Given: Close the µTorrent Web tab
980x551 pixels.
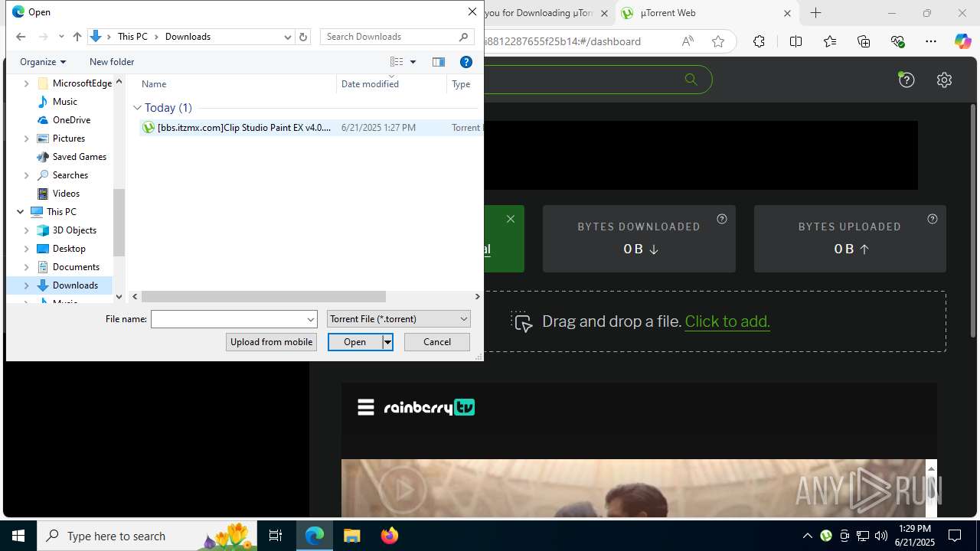Looking at the screenshot, I should (787, 13).
